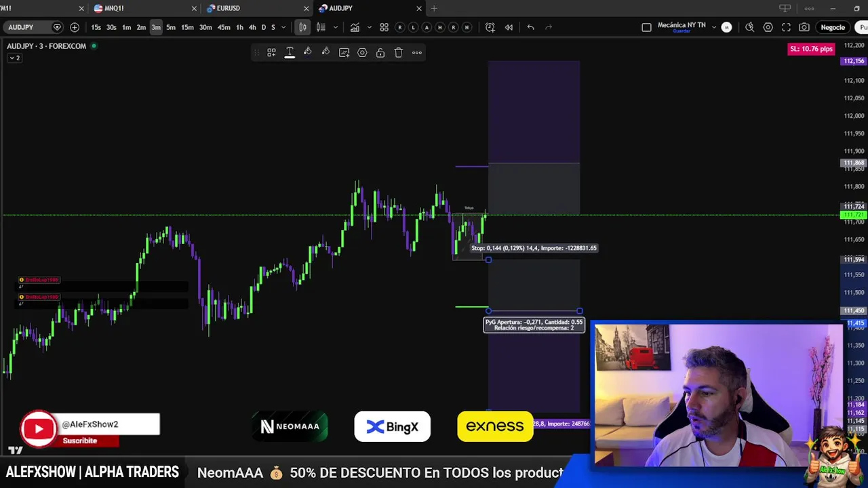Open the browser three-dots menu

pyautogui.click(x=809, y=8)
